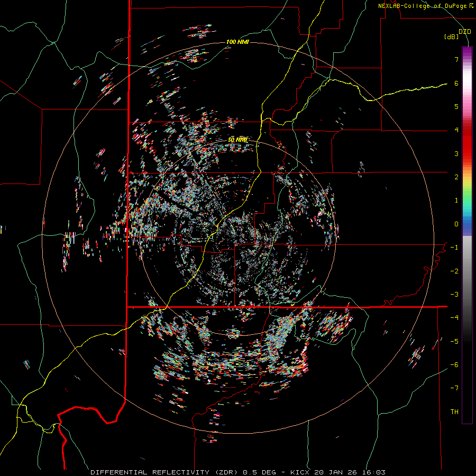The image size is (476, 476).
Task: Click the "100 NMI" range ring label
Action: (237, 42)
